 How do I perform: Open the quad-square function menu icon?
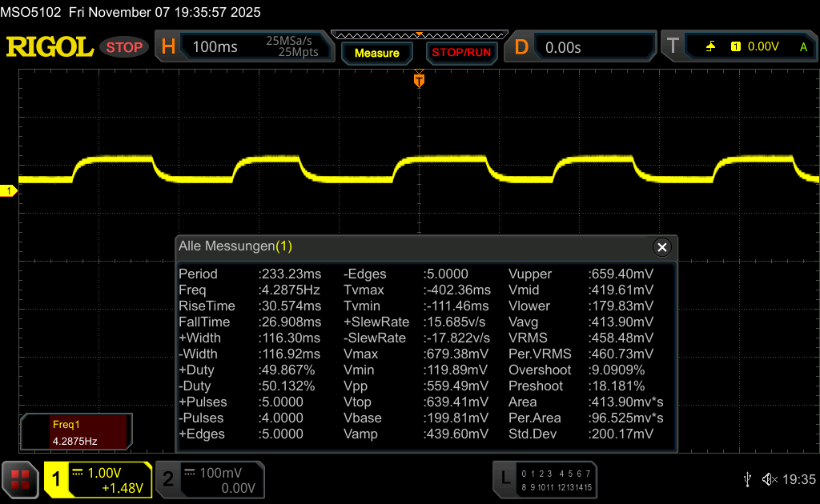20,479
